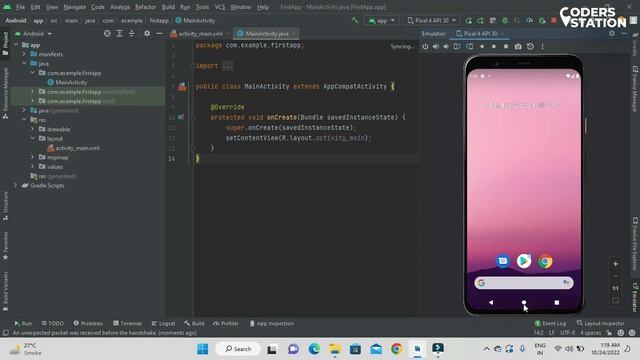This screenshot has height=360, width=640.
Task: Open the Terminal tool window
Action: (127, 323)
